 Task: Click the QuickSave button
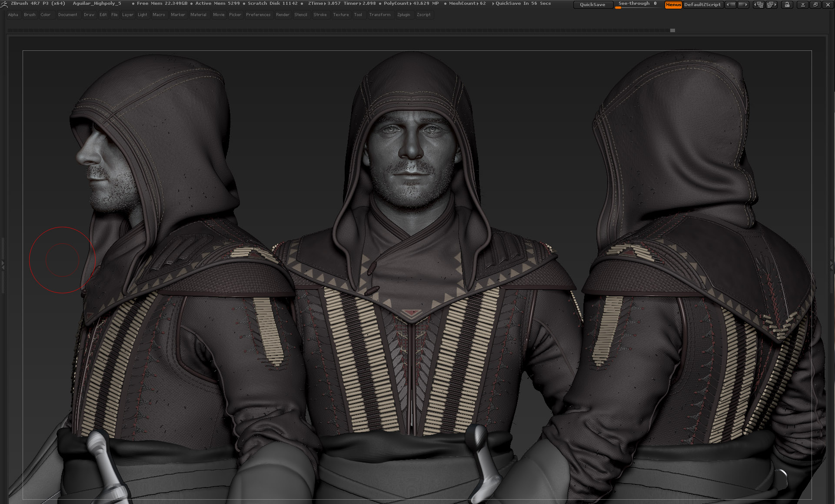(x=593, y=4)
